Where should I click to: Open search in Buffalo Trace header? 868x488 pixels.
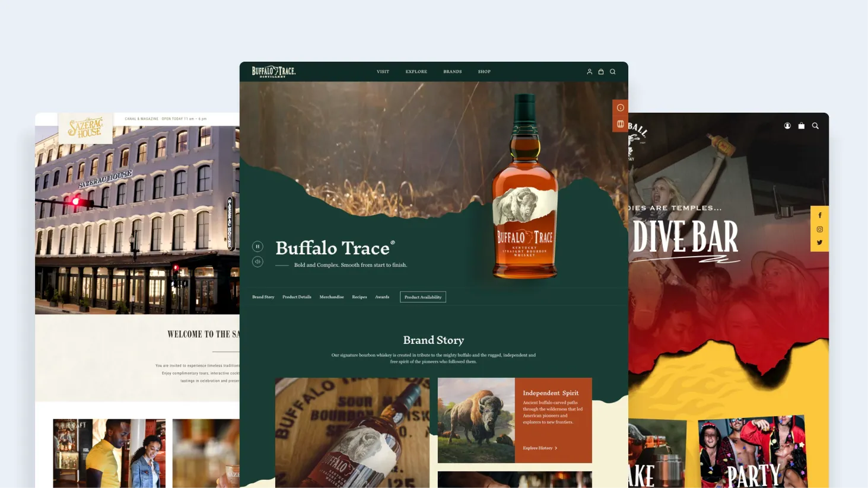pos(613,72)
